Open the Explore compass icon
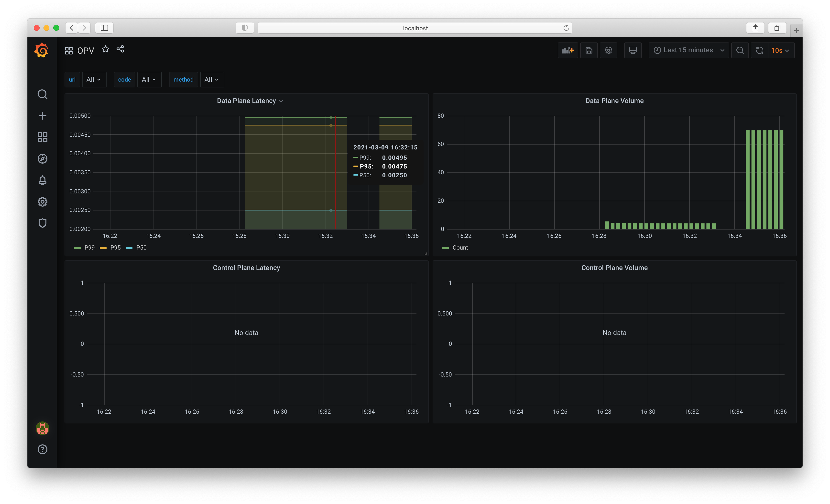This screenshot has height=504, width=830. click(x=43, y=159)
